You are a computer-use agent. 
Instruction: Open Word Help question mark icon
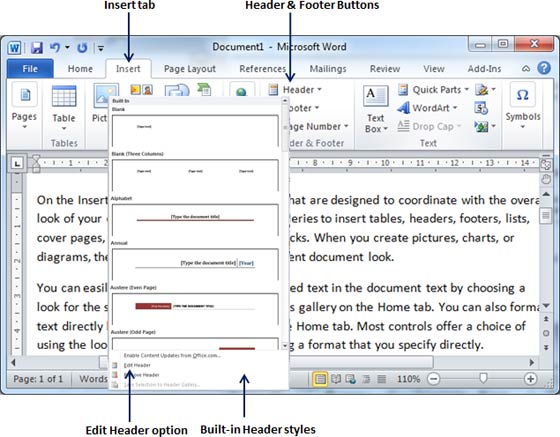pos(544,68)
